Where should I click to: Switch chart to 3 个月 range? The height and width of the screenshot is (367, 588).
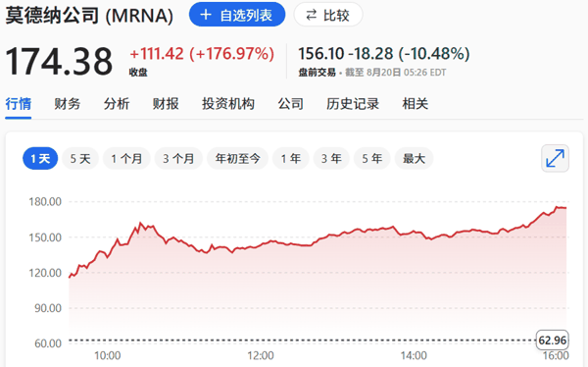(x=178, y=159)
